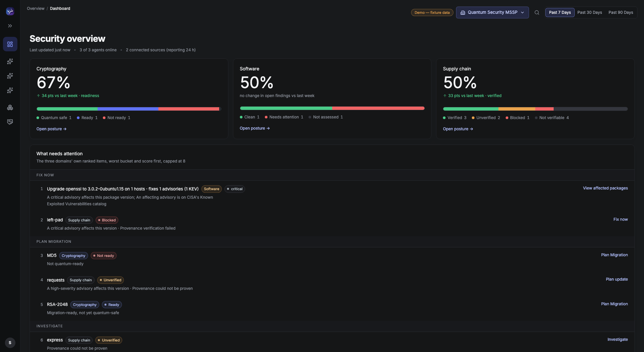Click the Software findings progress bar
The height and width of the screenshot is (352, 644).
click(332, 108)
